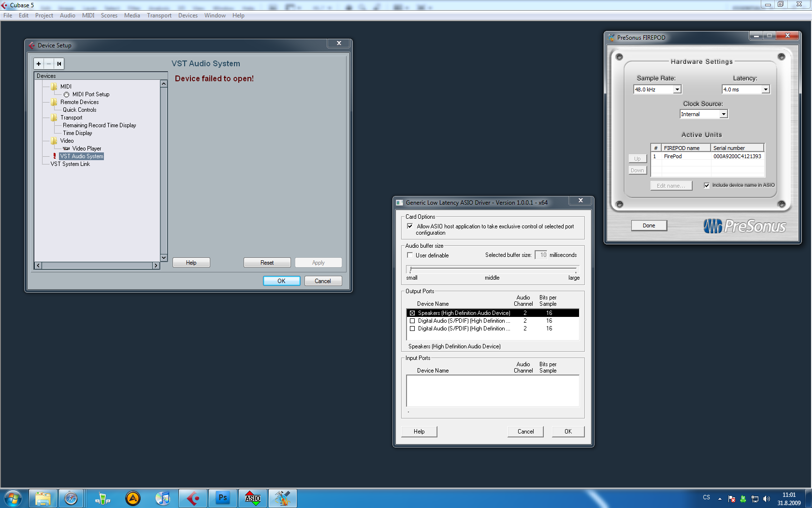The image size is (812, 508).
Task: Open the Devices menu
Action: [x=188, y=15]
